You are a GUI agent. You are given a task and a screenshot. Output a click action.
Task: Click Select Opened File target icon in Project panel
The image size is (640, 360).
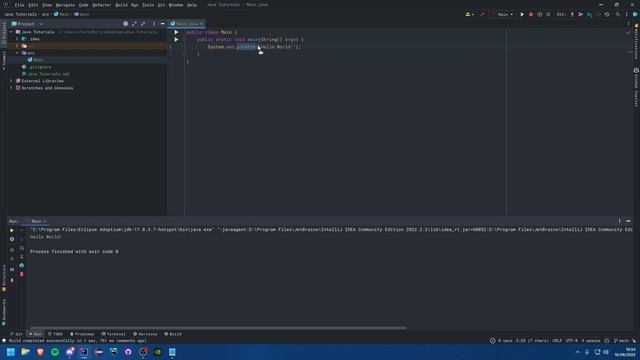pyautogui.click(x=126, y=24)
